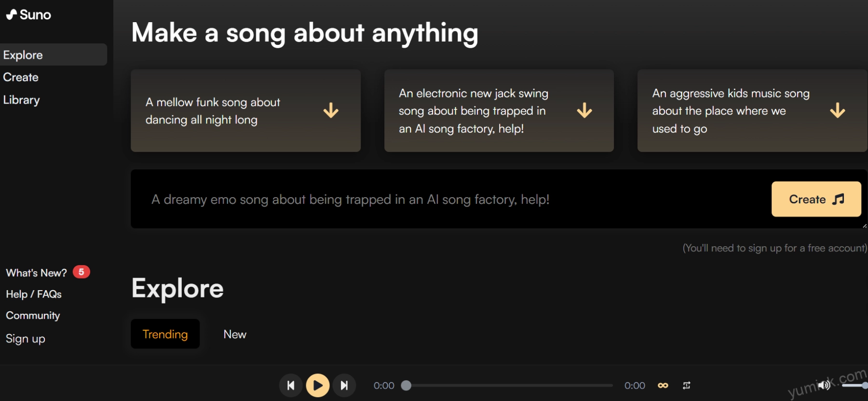Open Help / FAQs
868x401 pixels.
coord(34,294)
